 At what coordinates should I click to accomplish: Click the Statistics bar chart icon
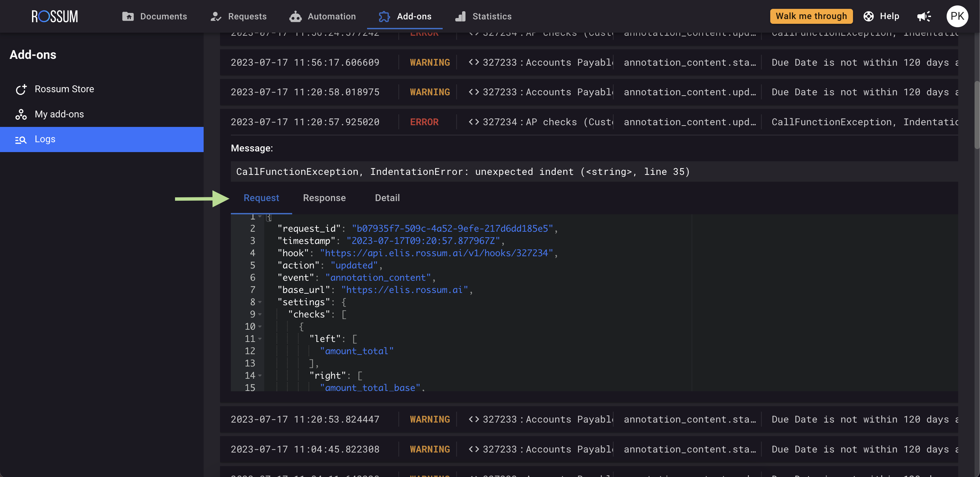[460, 16]
